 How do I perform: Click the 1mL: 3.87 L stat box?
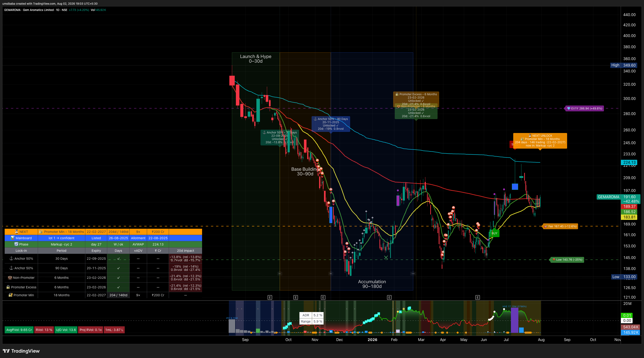pos(114,330)
